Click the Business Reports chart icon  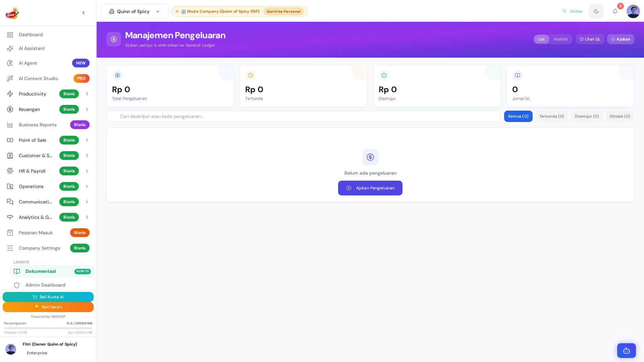tap(10, 125)
